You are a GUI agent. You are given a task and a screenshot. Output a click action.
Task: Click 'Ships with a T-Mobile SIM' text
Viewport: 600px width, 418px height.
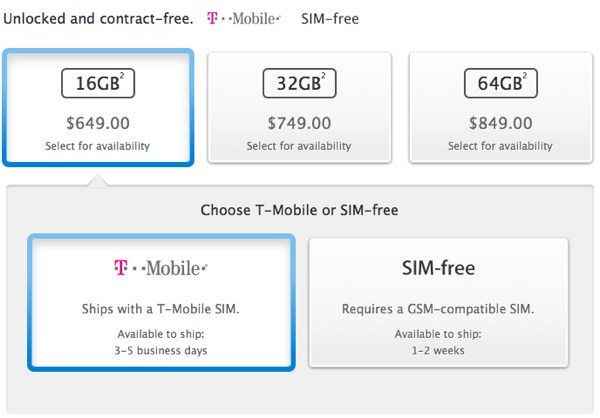tap(161, 309)
